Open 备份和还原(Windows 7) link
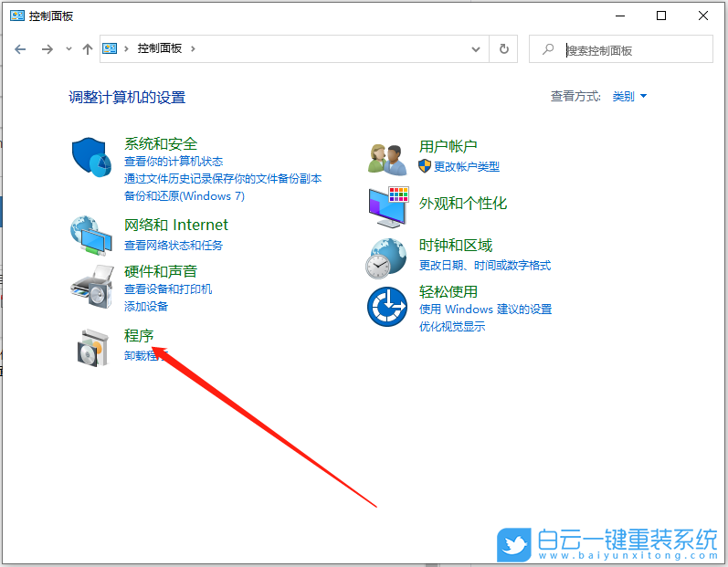 tap(185, 195)
